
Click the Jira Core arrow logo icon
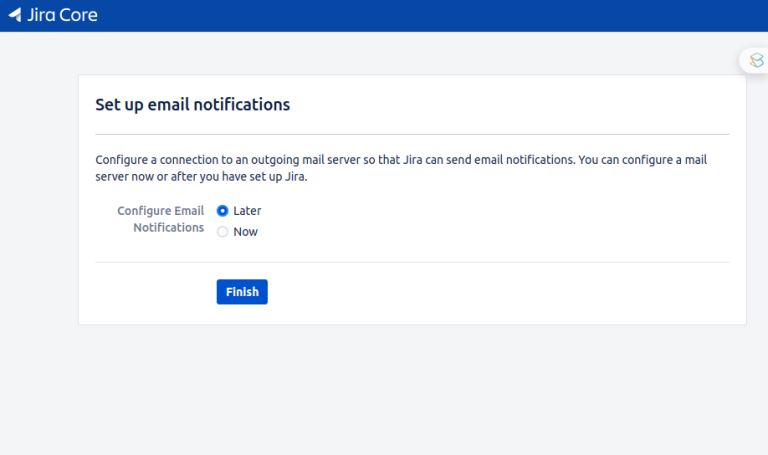pos(15,15)
